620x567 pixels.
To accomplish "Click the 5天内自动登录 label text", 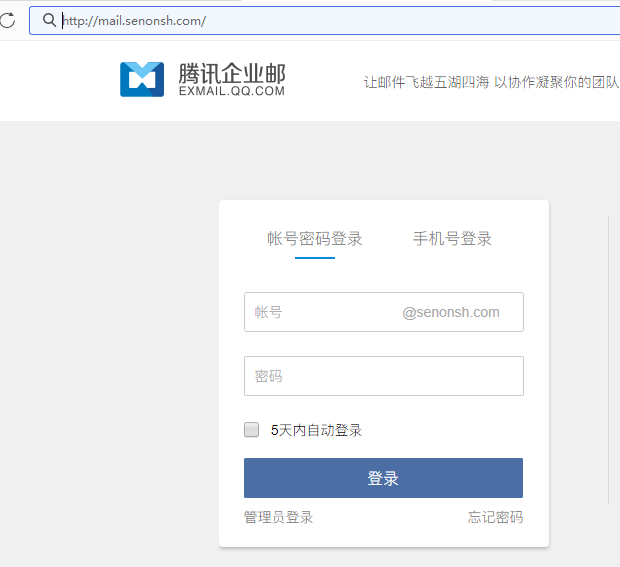I will 316,430.
